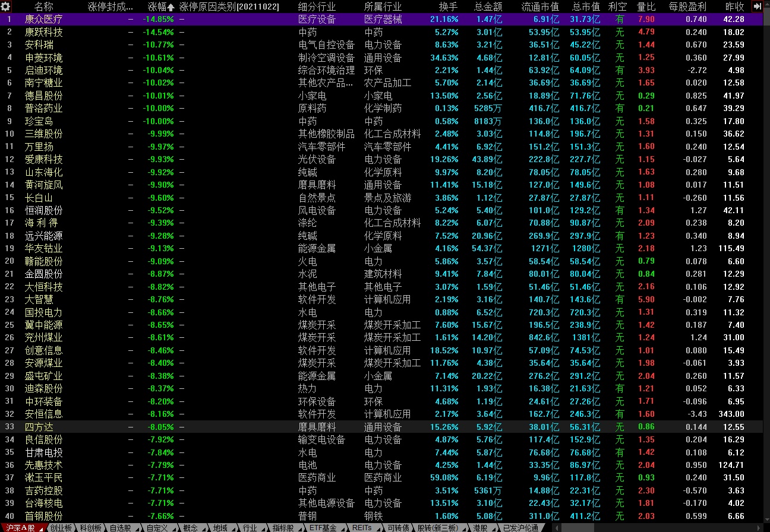
Task: Select stock row 漱玉平民
Action: (381, 477)
